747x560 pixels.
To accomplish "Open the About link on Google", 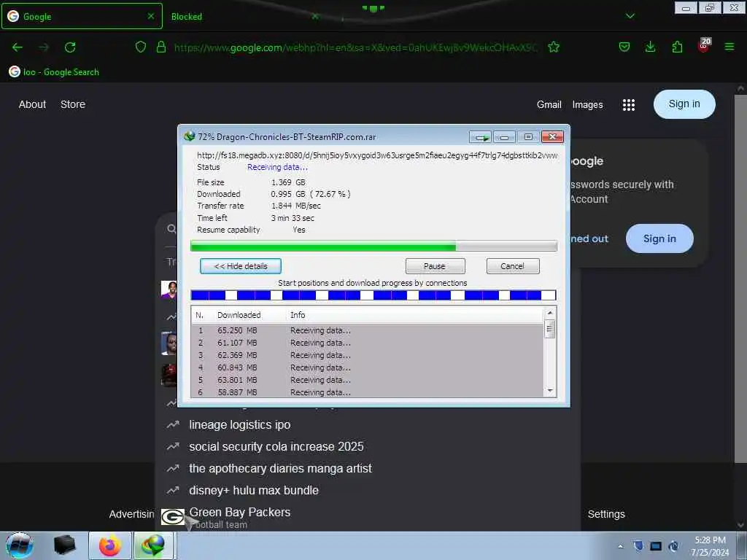I will 32,104.
